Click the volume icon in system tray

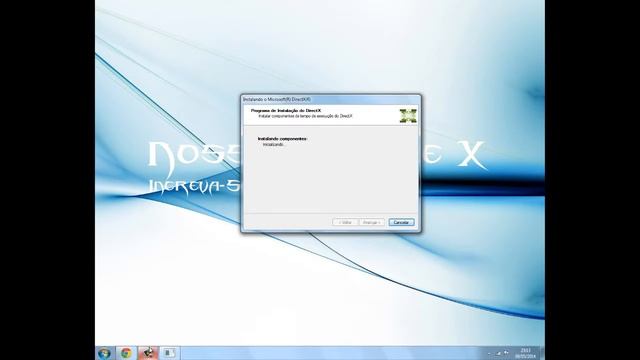coord(507,353)
